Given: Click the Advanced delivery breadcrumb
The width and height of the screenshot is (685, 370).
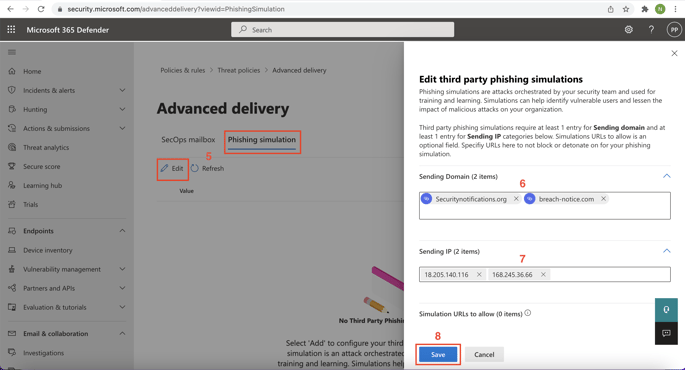Looking at the screenshot, I should point(299,70).
